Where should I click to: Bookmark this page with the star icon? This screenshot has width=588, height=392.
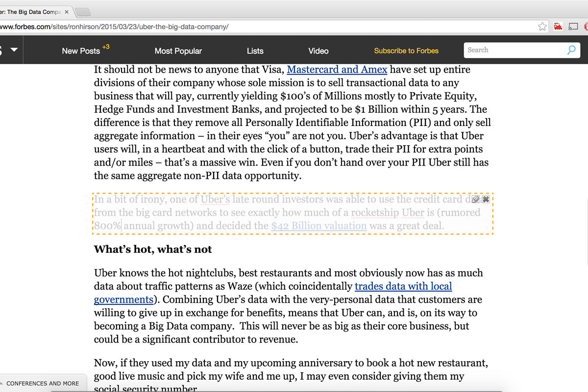pyautogui.click(x=542, y=26)
